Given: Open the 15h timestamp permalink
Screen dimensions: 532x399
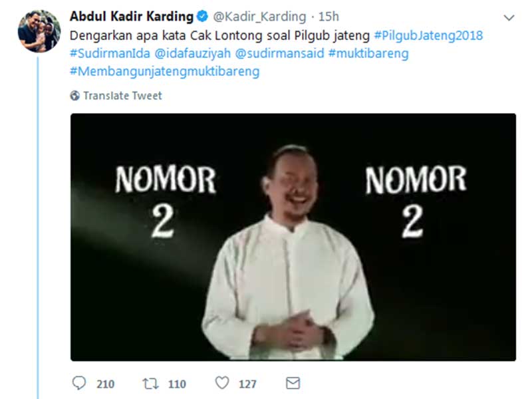Looking at the screenshot, I should (329, 17).
